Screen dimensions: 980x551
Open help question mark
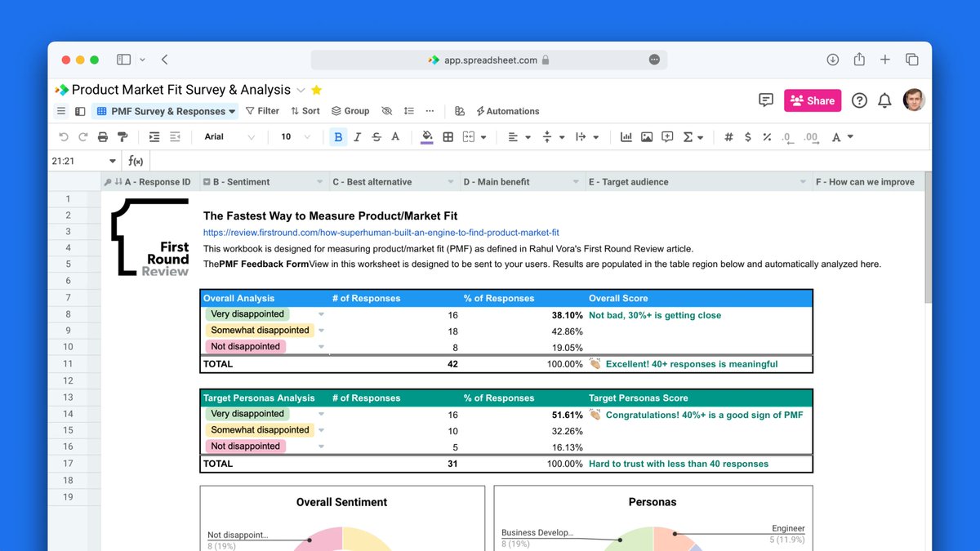click(859, 100)
